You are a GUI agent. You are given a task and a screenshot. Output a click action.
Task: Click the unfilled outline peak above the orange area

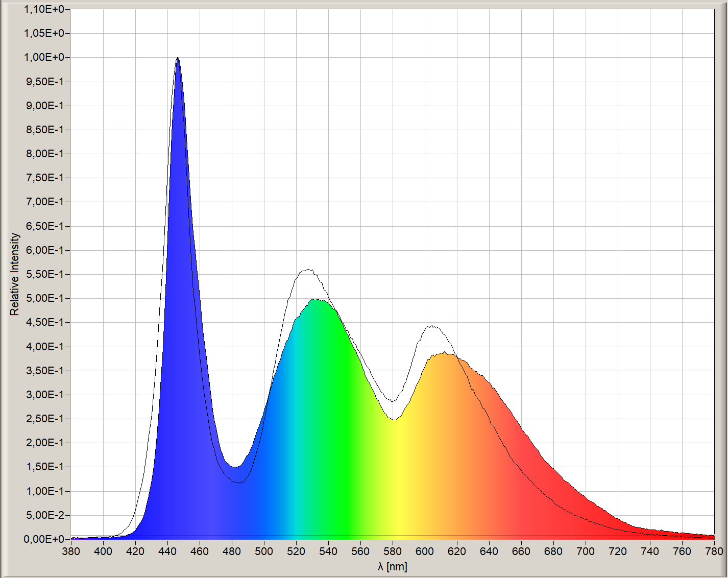click(431, 326)
